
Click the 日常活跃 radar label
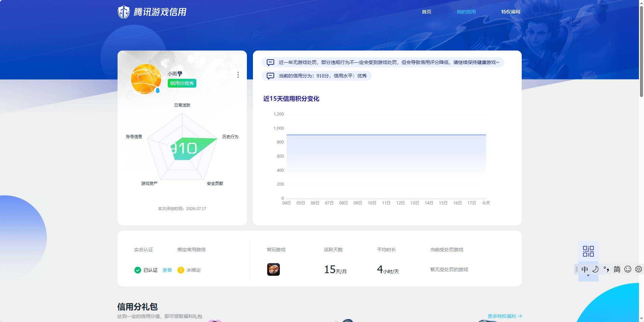click(182, 105)
